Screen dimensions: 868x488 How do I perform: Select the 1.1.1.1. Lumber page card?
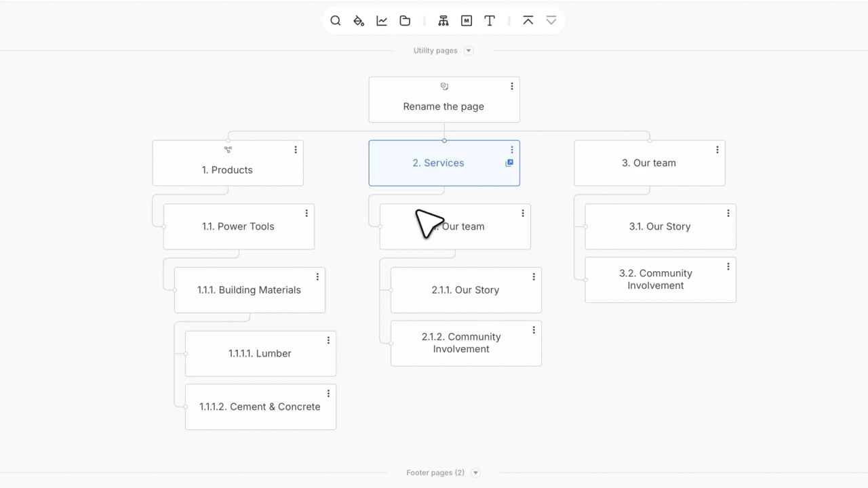pos(260,354)
